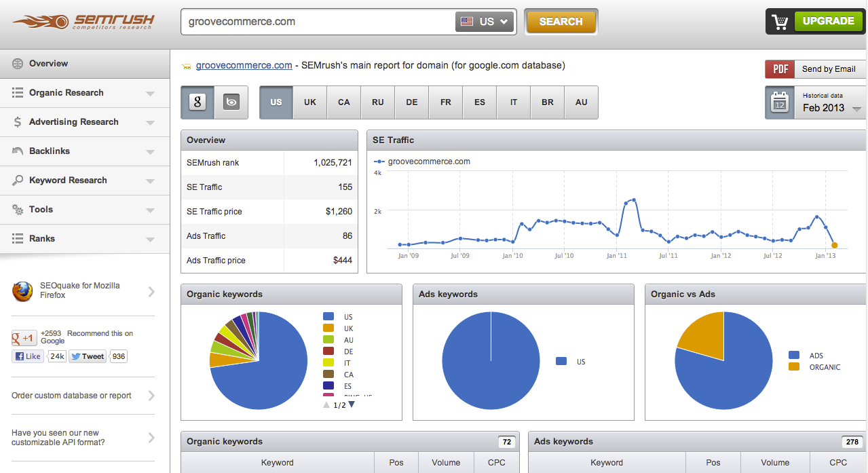Click the Facebook Like button
The image size is (868, 473).
[27, 356]
